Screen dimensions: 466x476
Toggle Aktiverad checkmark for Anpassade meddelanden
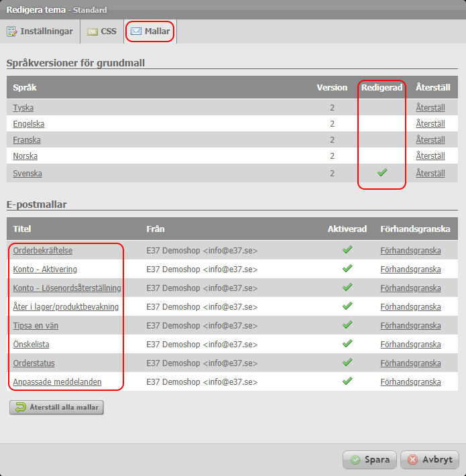point(347,381)
